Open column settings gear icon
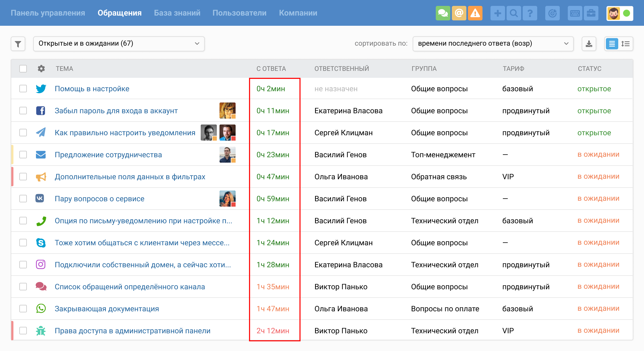Viewport: 644px width, 351px height. point(41,69)
